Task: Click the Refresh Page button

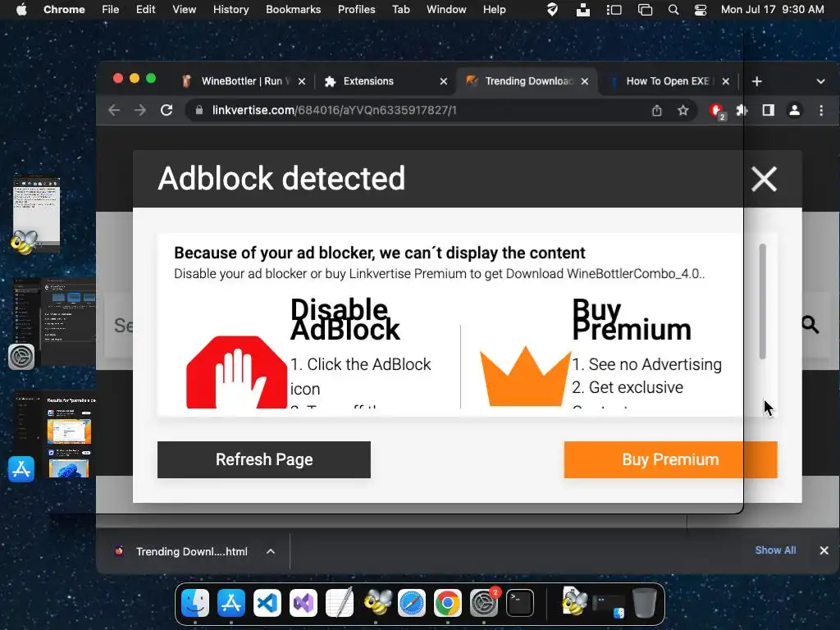Action: pos(263,459)
